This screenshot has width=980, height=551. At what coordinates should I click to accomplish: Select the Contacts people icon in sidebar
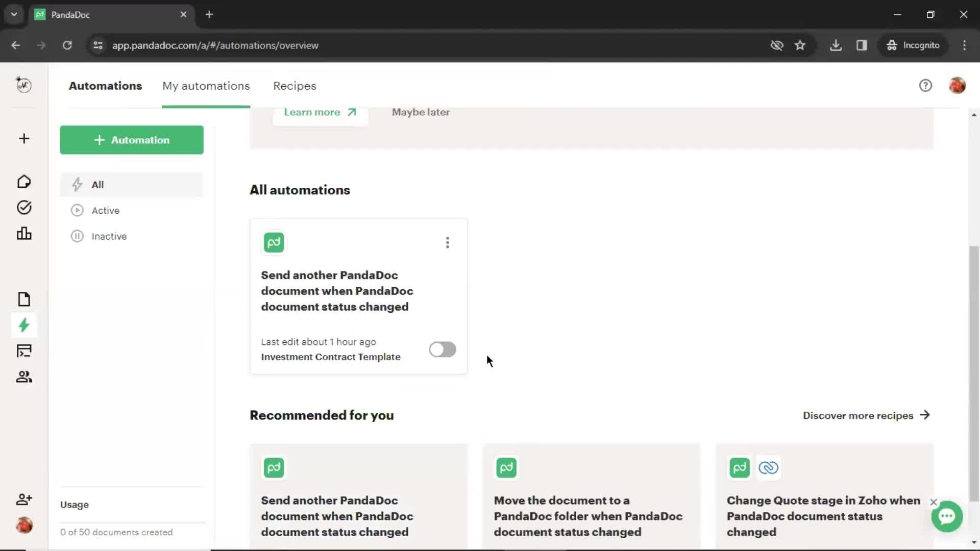[x=24, y=377]
